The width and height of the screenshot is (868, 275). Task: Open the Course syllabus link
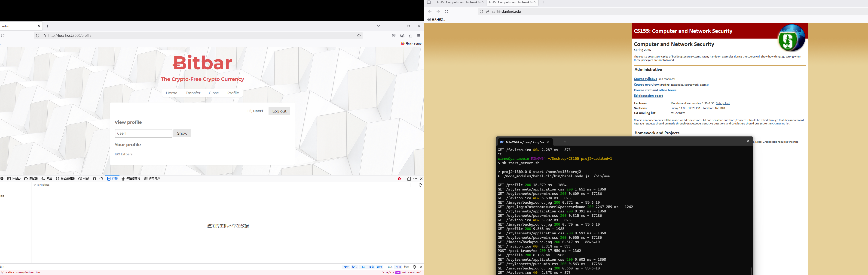645,79
